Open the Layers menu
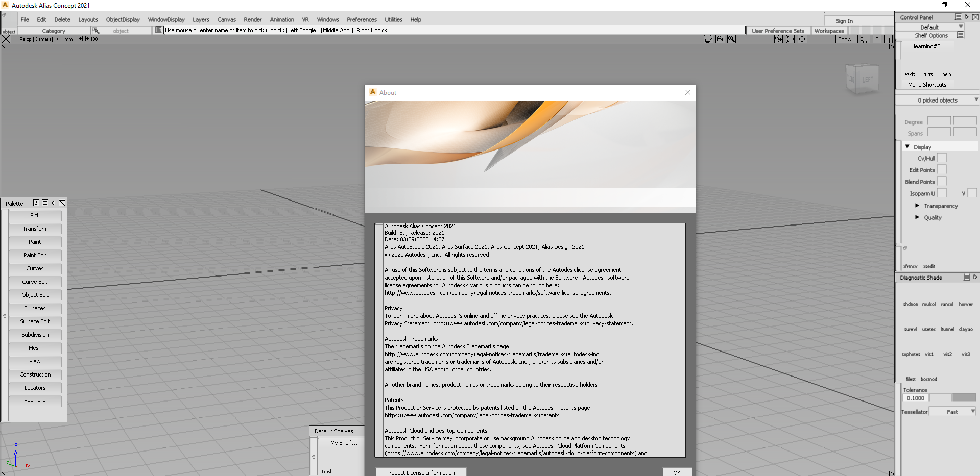 click(201, 20)
